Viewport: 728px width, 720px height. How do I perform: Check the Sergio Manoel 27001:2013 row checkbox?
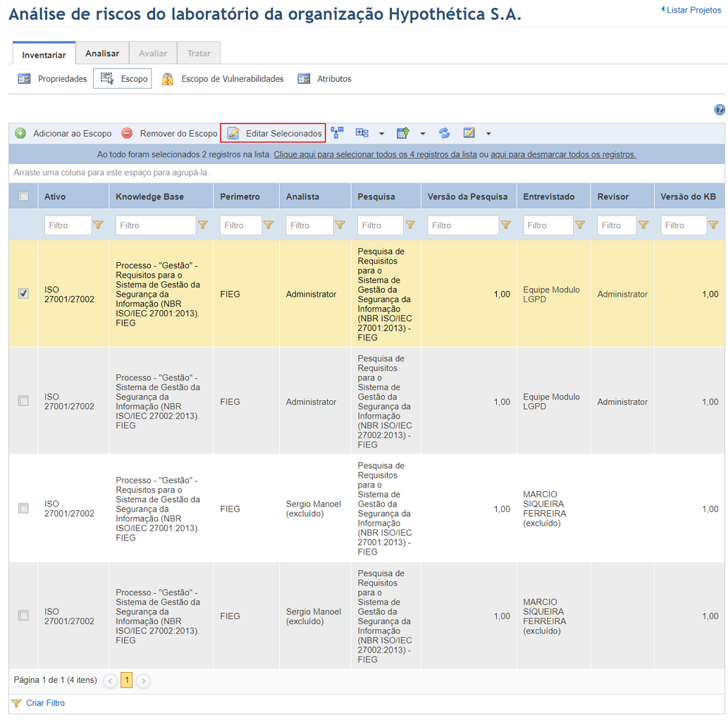[x=23, y=509]
